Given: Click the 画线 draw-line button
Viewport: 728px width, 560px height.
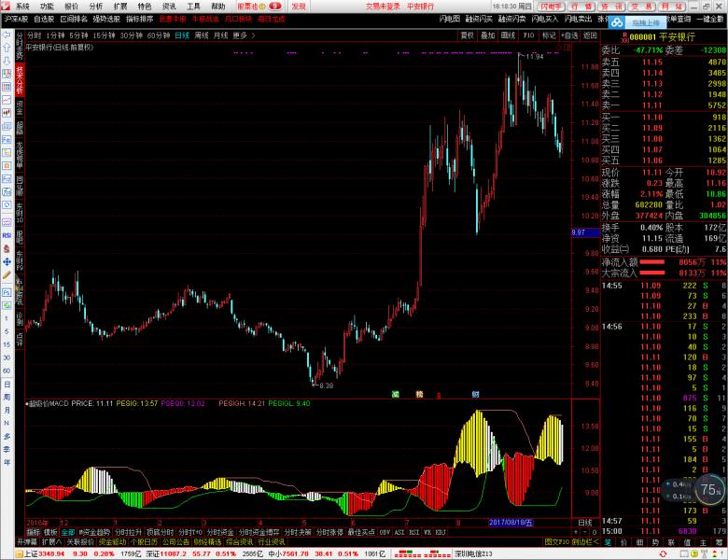Looking at the screenshot, I should (508, 35).
